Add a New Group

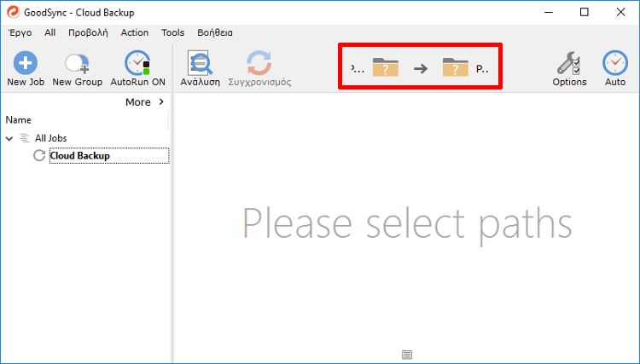pyautogui.click(x=77, y=68)
